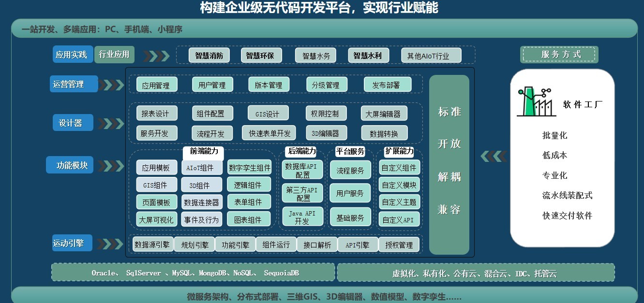Open the 第三方API配置 box
This screenshot has height=303, width=644.
[302, 194]
